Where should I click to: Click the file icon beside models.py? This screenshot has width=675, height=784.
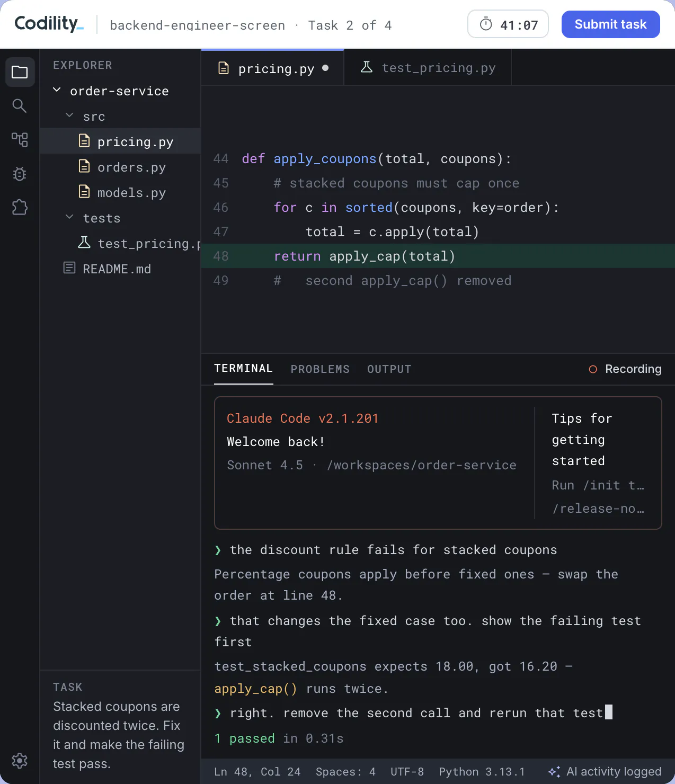pos(84,192)
